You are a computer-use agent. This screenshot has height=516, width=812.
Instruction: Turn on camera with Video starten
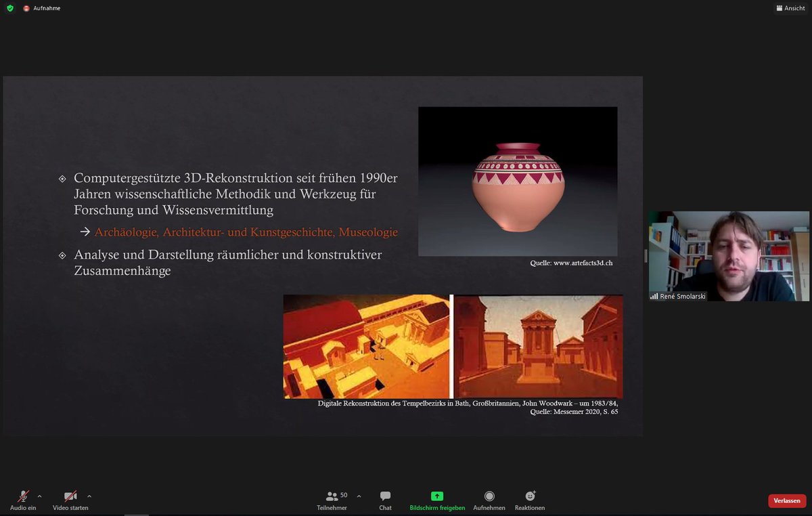70,500
